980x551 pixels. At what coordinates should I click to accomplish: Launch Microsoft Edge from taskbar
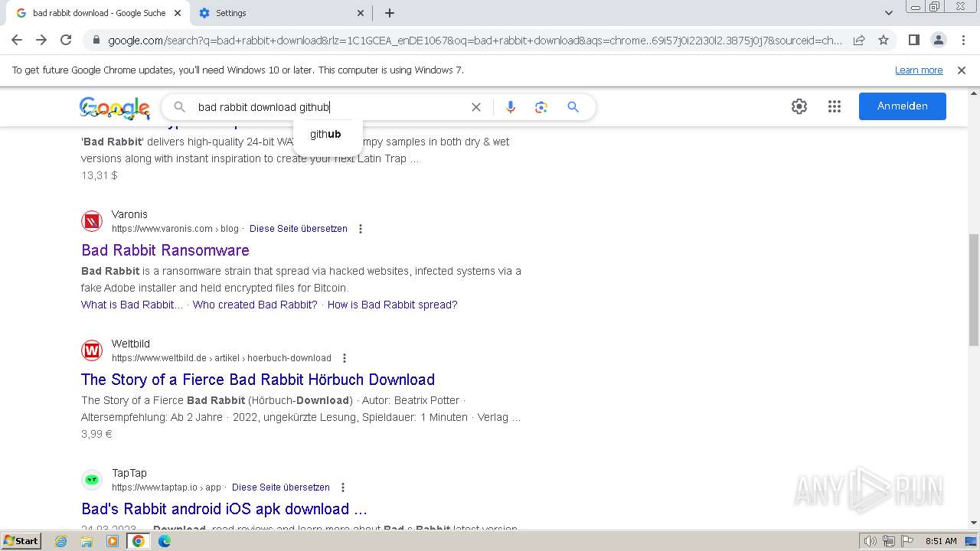pos(165,541)
